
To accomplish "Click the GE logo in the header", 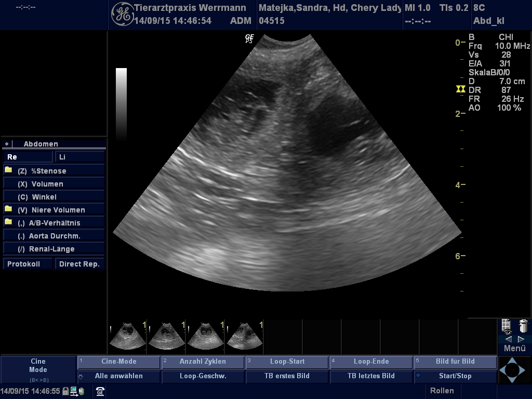I will (x=122, y=14).
